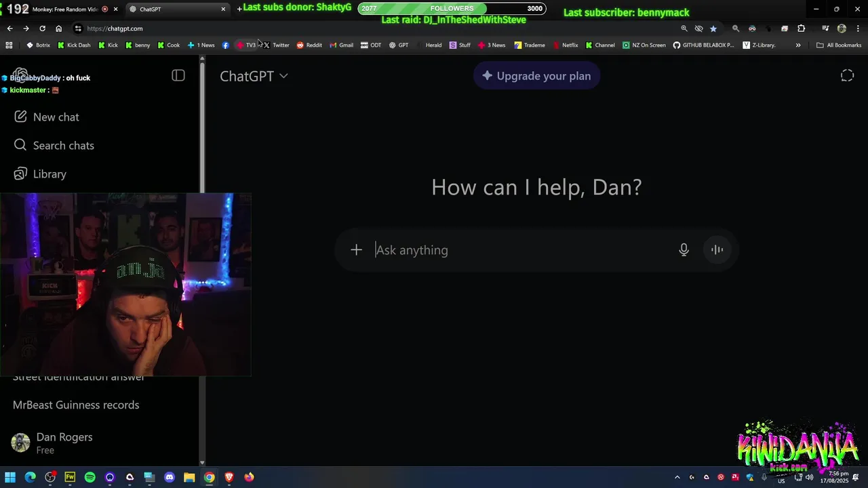This screenshot has height=488, width=868.
Task: Open Spotify from the taskbar
Action: [90, 477]
